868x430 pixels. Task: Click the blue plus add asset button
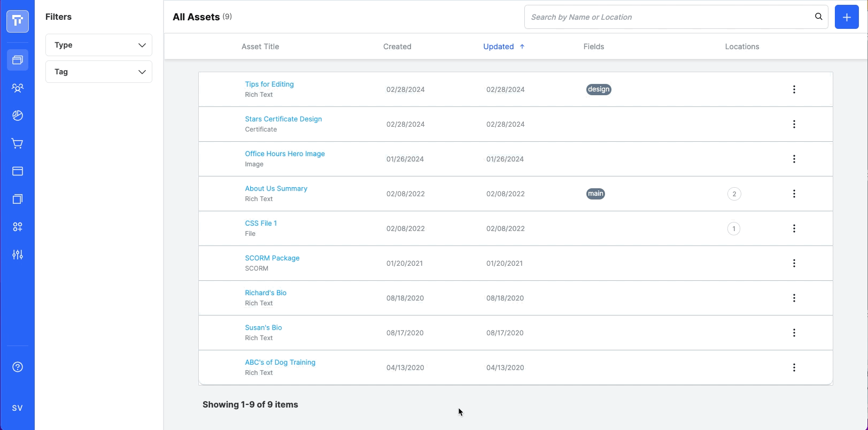pos(847,17)
